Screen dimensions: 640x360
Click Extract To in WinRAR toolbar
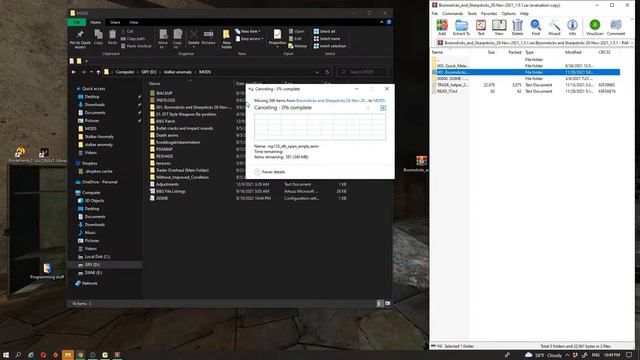click(x=461, y=27)
